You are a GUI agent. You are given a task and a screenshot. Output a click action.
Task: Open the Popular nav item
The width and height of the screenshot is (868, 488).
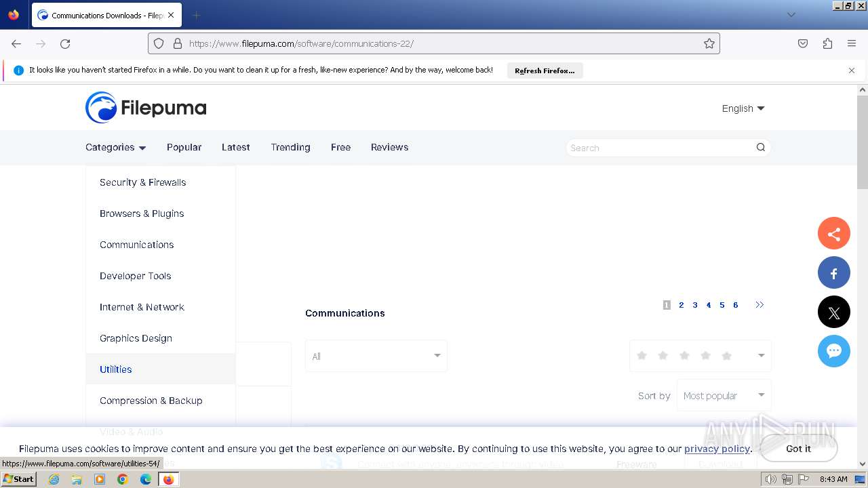coord(184,147)
